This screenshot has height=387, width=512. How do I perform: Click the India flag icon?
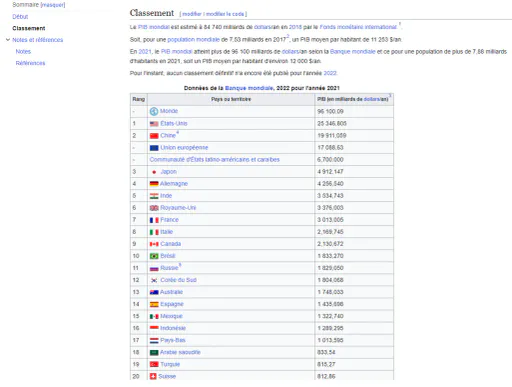click(x=154, y=196)
